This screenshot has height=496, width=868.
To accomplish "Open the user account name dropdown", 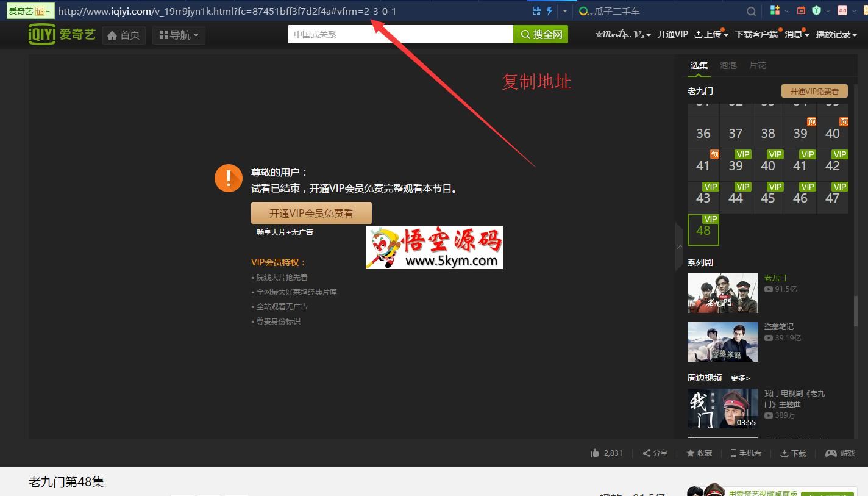I will [623, 34].
